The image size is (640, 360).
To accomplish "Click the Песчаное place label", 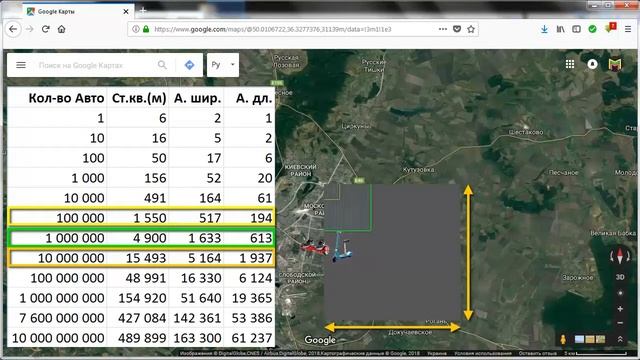I will point(563,173).
